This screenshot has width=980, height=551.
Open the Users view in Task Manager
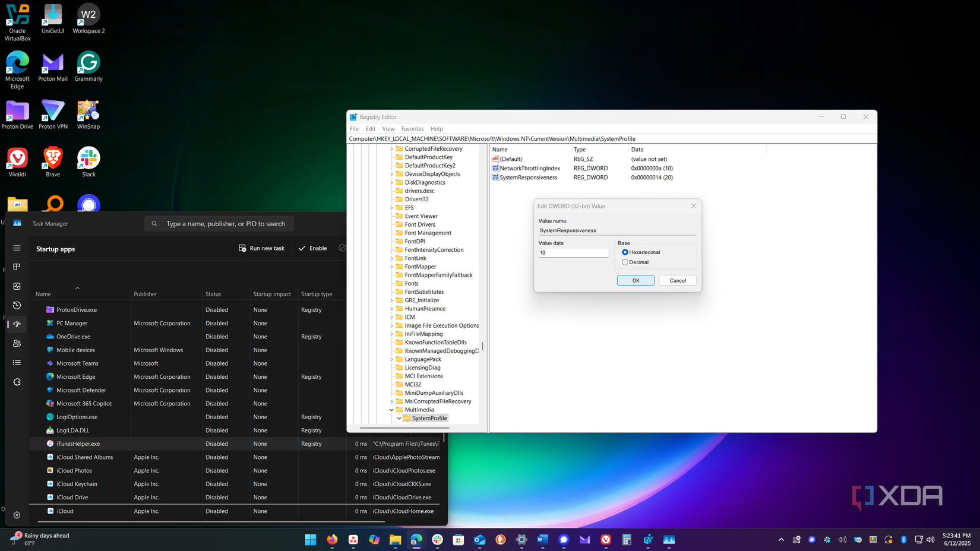click(16, 343)
